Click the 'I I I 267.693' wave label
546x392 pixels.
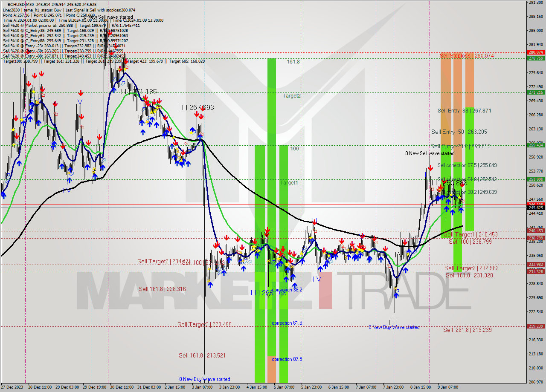[x=196, y=108]
